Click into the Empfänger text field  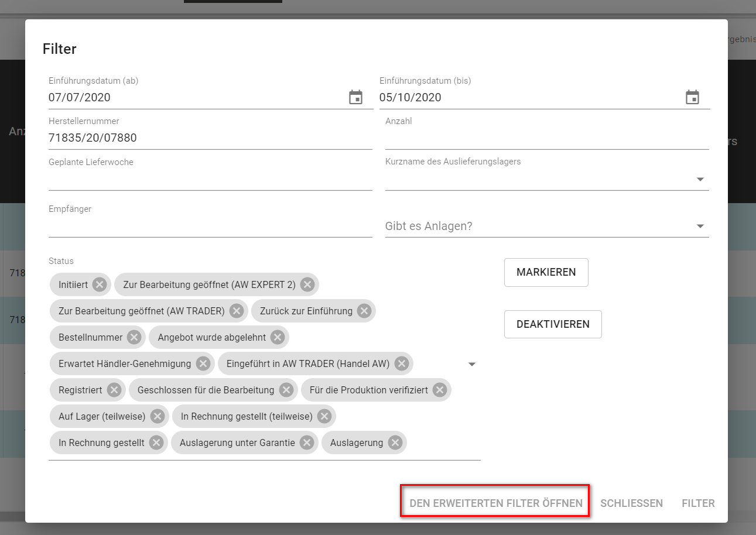click(x=210, y=227)
